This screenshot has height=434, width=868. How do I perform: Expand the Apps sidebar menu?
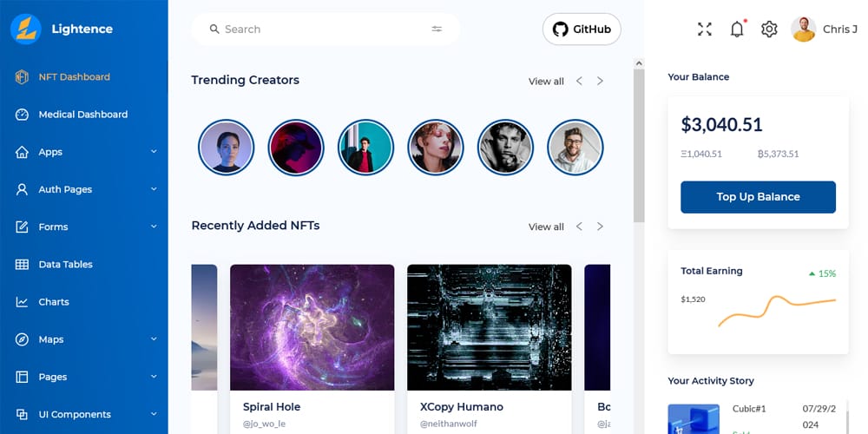pyautogui.click(x=83, y=152)
